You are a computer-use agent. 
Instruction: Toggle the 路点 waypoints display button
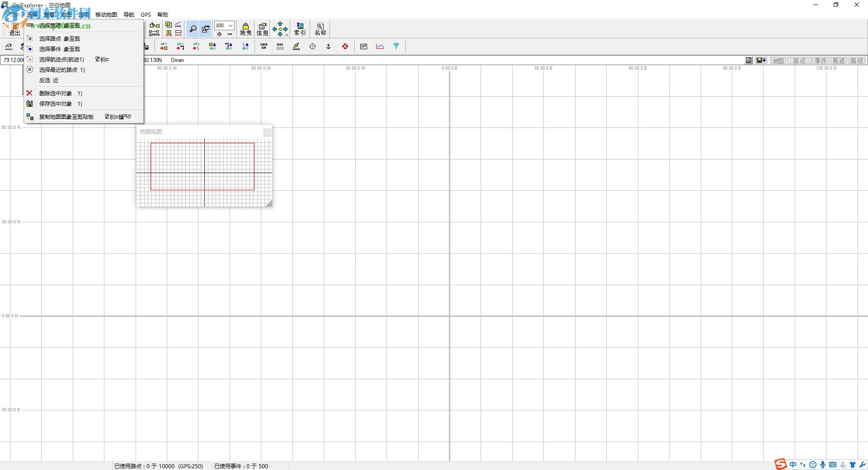coord(799,61)
